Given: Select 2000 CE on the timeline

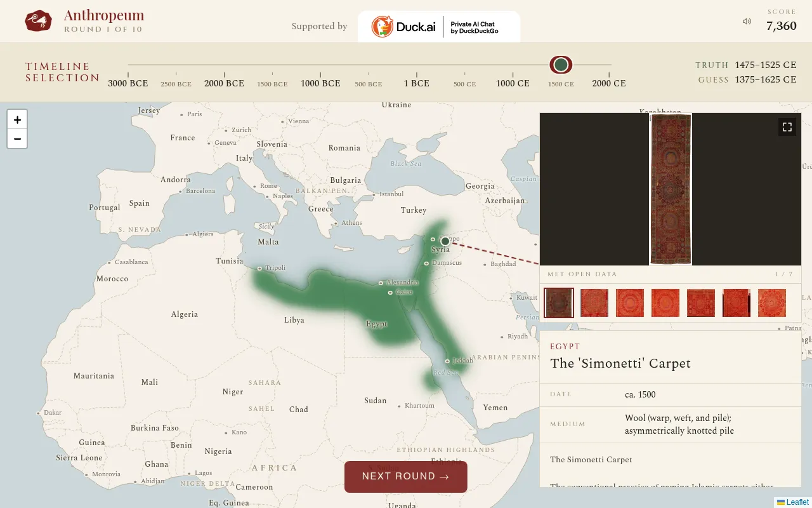Looking at the screenshot, I should coord(609,83).
